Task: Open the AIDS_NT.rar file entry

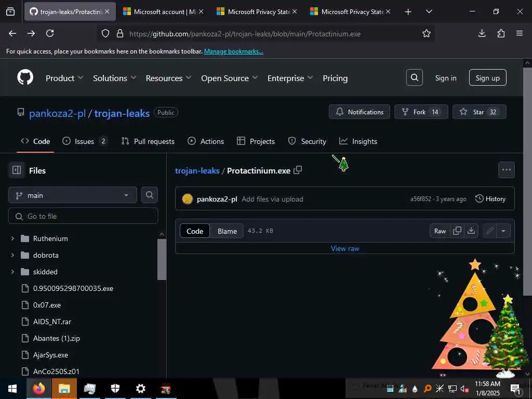Action: (52, 321)
